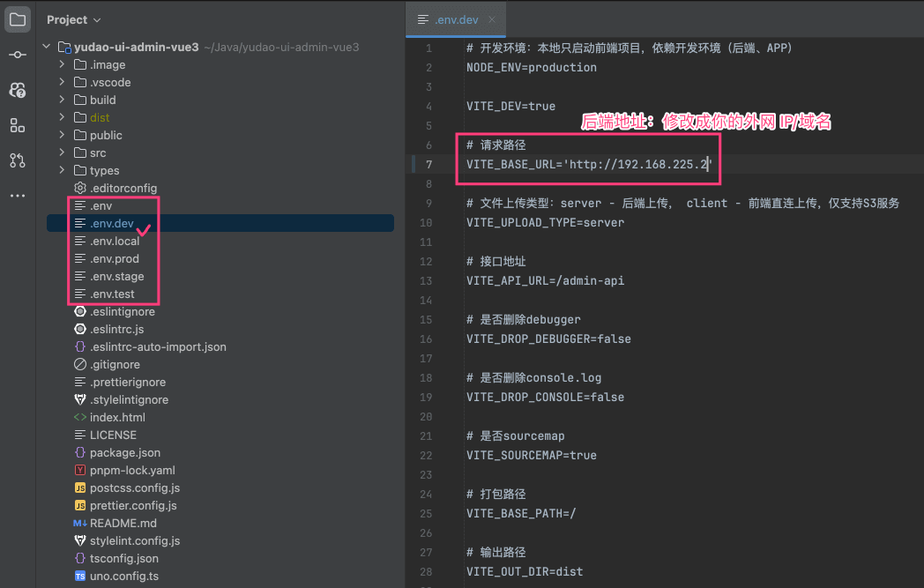Select the .env.local file

(x=114, y=241)
